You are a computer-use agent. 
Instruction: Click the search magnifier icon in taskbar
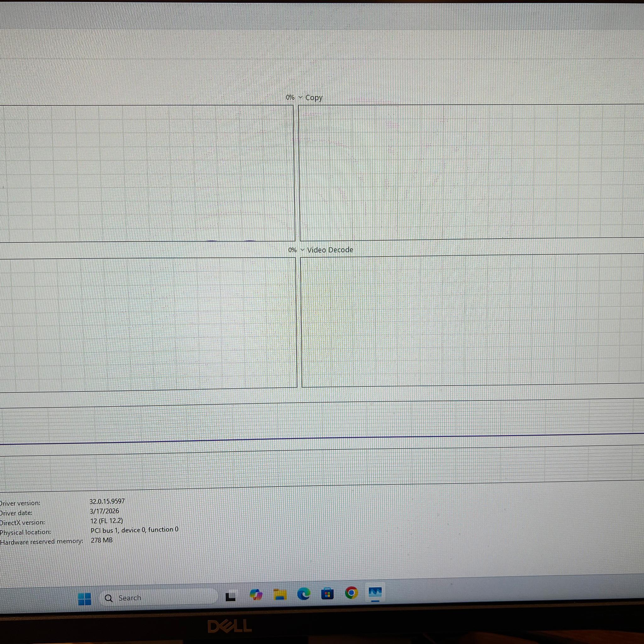108,598
